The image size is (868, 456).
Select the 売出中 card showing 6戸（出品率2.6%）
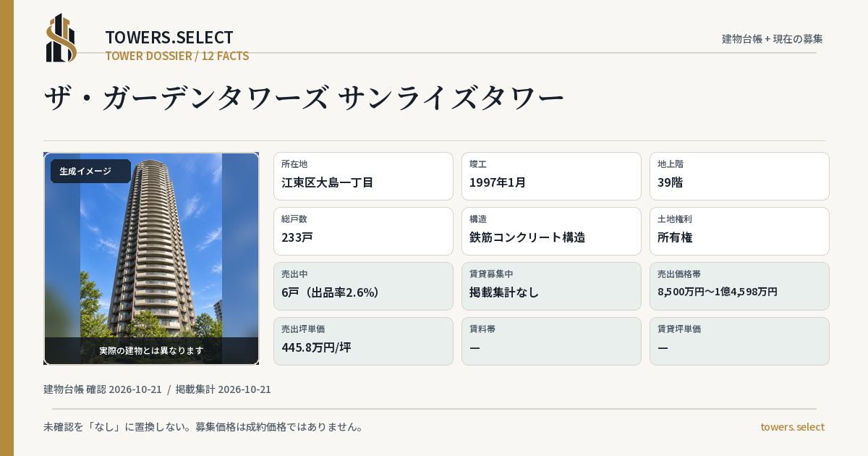point(363,286)
